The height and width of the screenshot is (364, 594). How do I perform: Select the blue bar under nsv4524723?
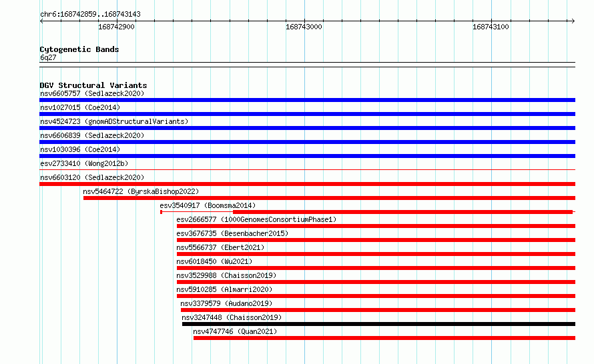pyautogui.click(x=307, y=128)
